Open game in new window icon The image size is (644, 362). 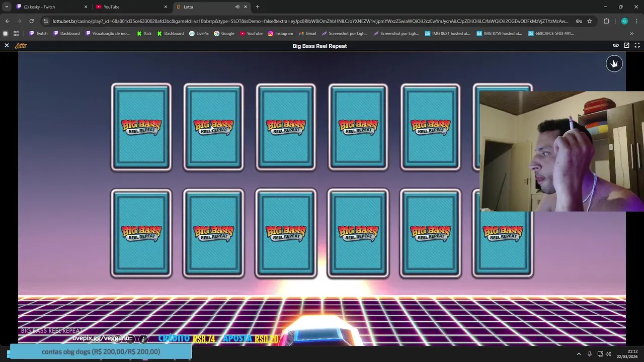(626, 45)
